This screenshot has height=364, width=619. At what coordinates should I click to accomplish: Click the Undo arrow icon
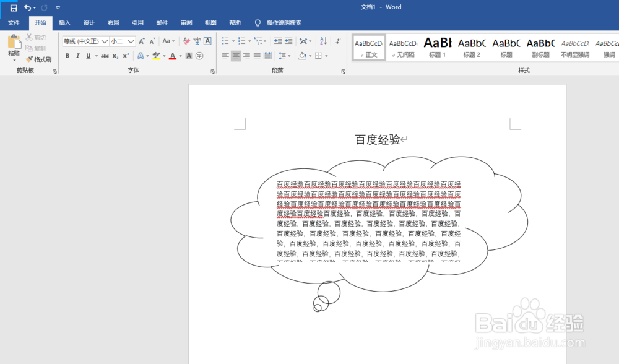click(x=27, y=7)
